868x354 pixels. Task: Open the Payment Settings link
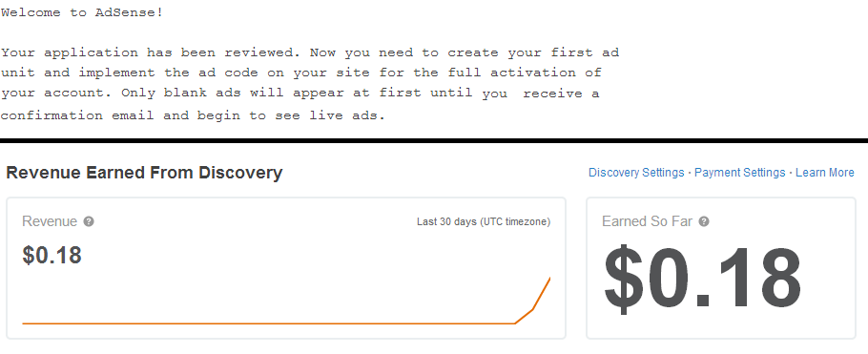tap(739, 173)
